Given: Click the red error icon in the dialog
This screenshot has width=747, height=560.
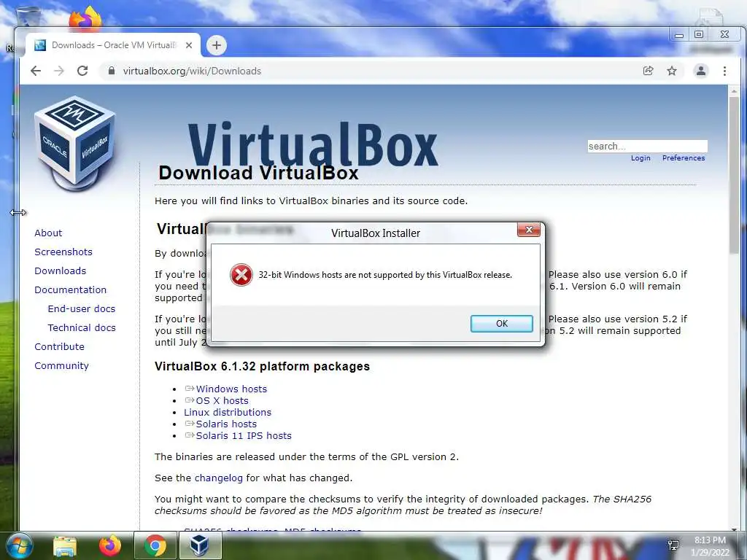Looking at the screenshot, I should (x=241, y=275).
